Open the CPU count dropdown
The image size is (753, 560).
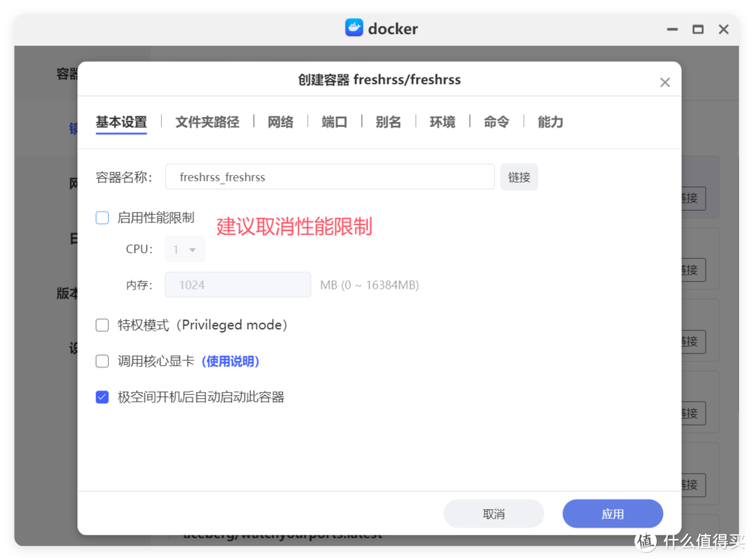(185, 249)
